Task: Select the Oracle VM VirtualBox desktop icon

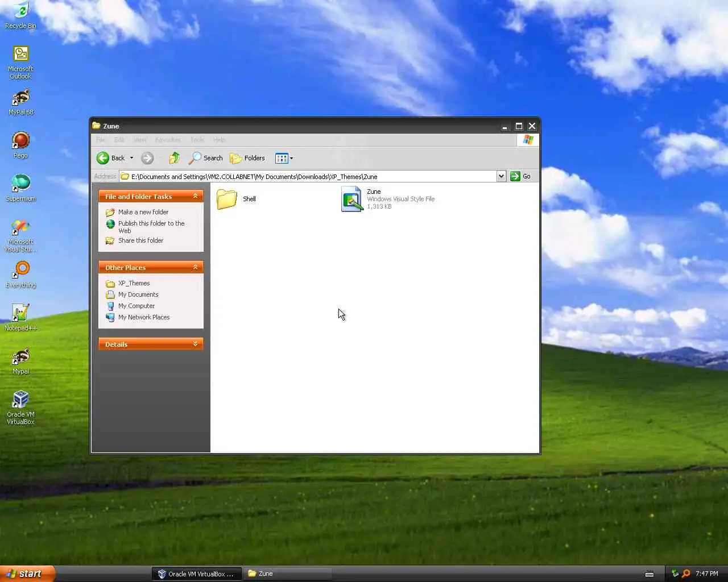Action: click(20, 408)
